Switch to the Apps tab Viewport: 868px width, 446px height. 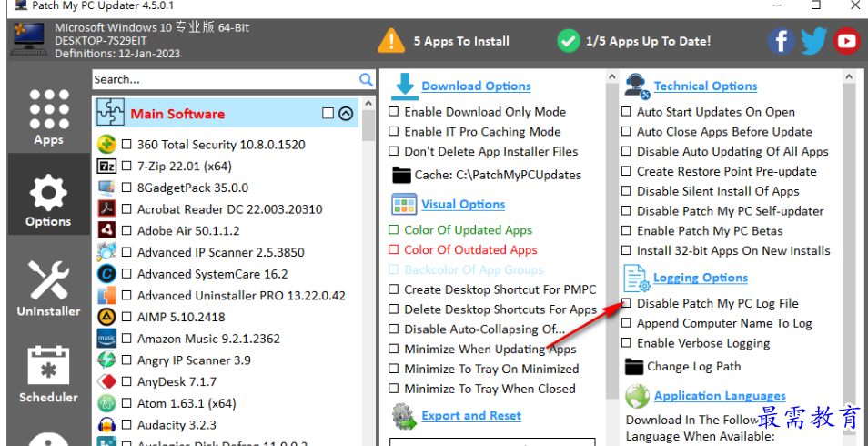point(48,117)
